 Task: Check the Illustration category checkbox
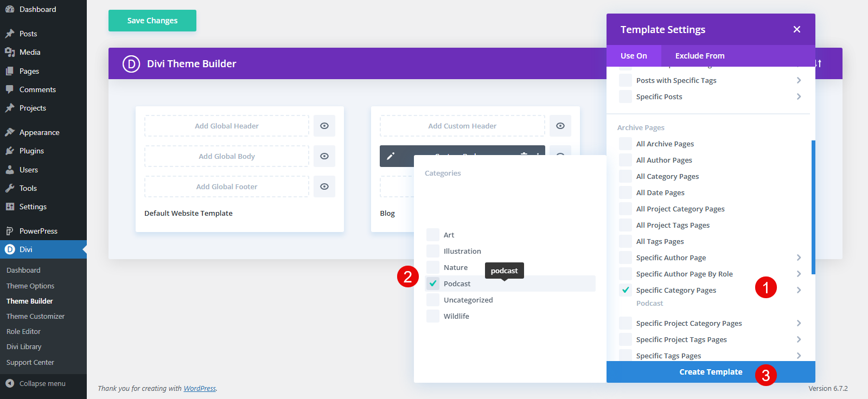433,251
